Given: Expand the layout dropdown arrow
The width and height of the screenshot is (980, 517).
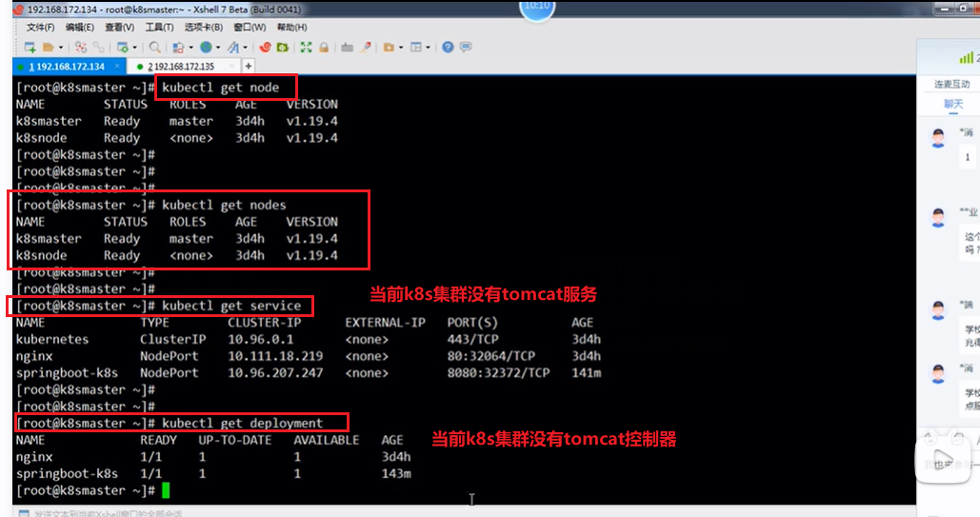Looking at the screenshot, I should [x=429, y=47].
